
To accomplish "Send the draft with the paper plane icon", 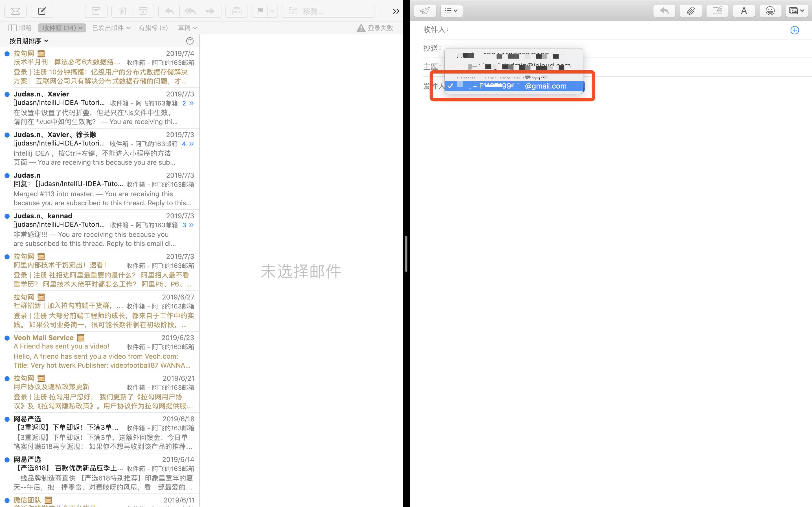I will pos(425,10).
